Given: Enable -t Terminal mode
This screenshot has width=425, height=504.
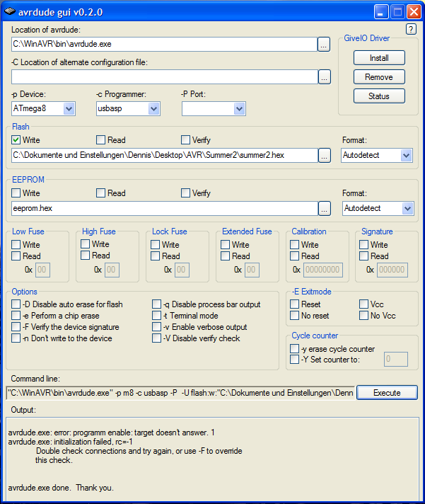Looking at the screenshot, I should (156, 315).
